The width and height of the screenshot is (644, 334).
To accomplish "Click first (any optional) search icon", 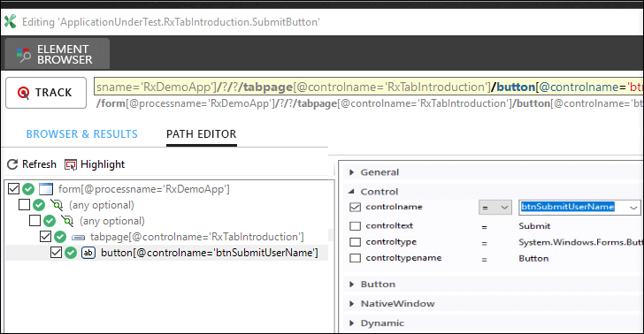I will pyautogui.click(x=57, y=205).
